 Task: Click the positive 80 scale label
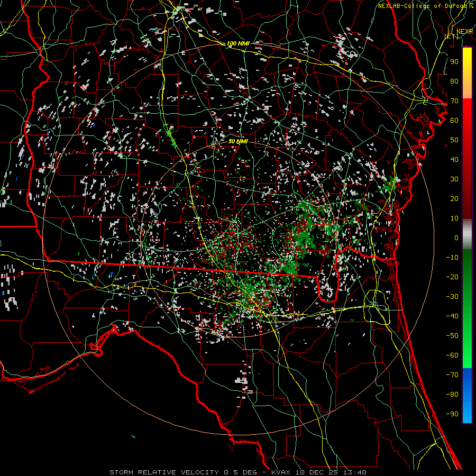click(454, 81)
